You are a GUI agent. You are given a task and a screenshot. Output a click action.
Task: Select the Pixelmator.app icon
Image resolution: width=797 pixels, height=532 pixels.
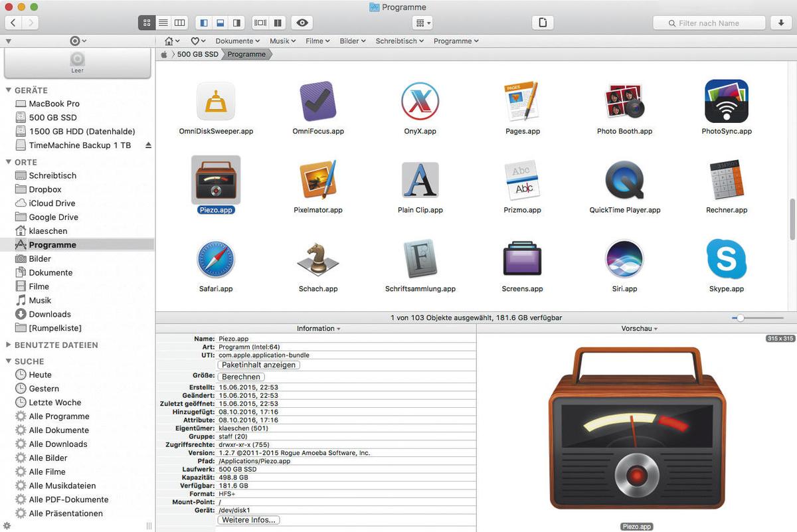click(x=318, y=180)
